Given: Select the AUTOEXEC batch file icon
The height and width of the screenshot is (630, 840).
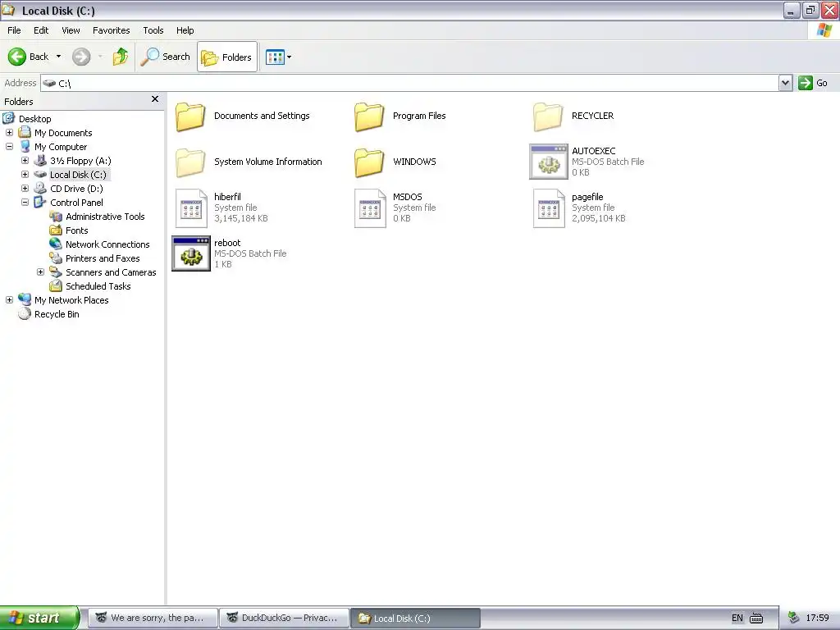Looking at the screenshot, I should (549, 162).
